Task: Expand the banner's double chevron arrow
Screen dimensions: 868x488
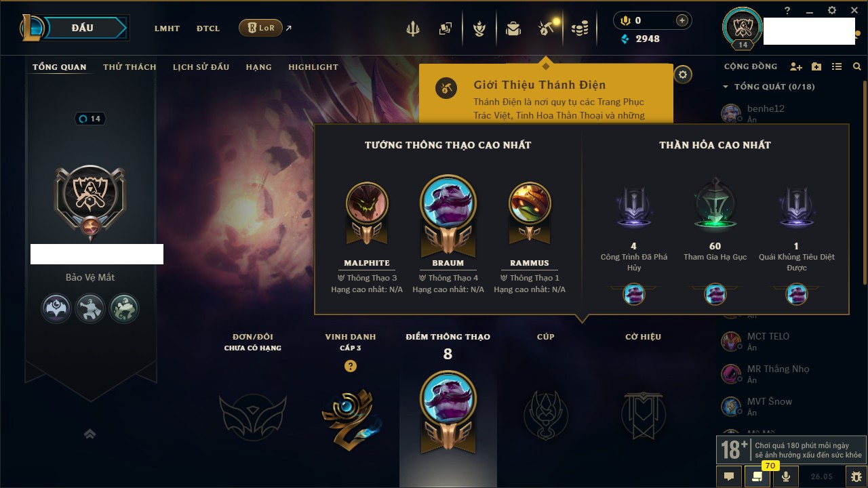Action: coord(90,434)
